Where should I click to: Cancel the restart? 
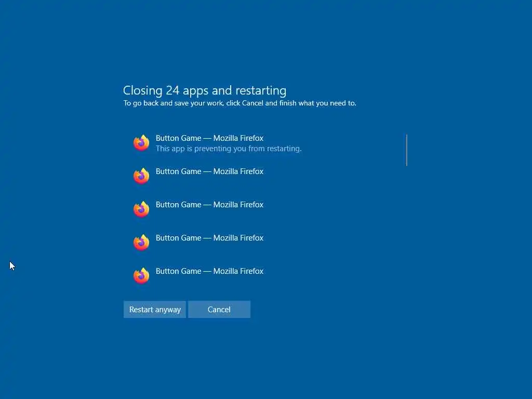pyautogui.click(x=219, y=310)
